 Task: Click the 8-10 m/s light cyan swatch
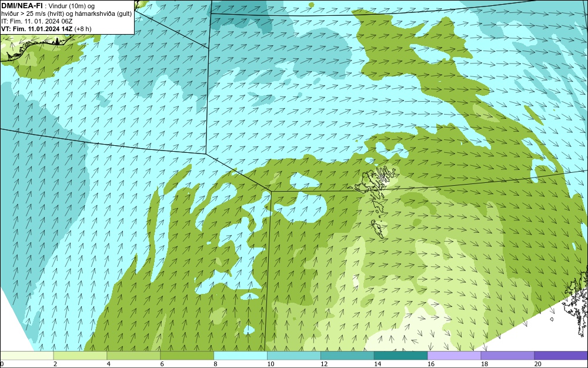click(x=240, y=355)
